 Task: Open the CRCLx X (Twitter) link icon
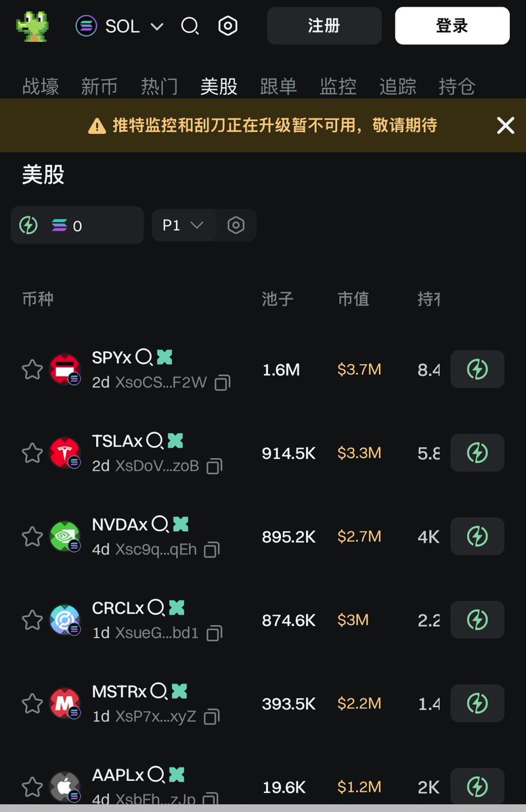click(x=177, y=608)
